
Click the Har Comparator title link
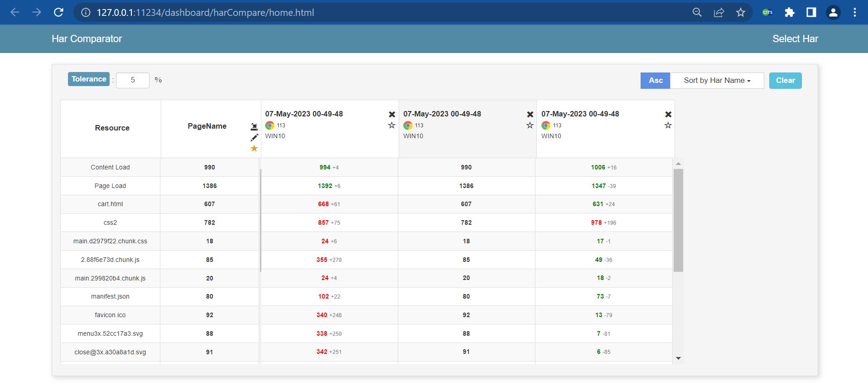(x=87, y=39)
